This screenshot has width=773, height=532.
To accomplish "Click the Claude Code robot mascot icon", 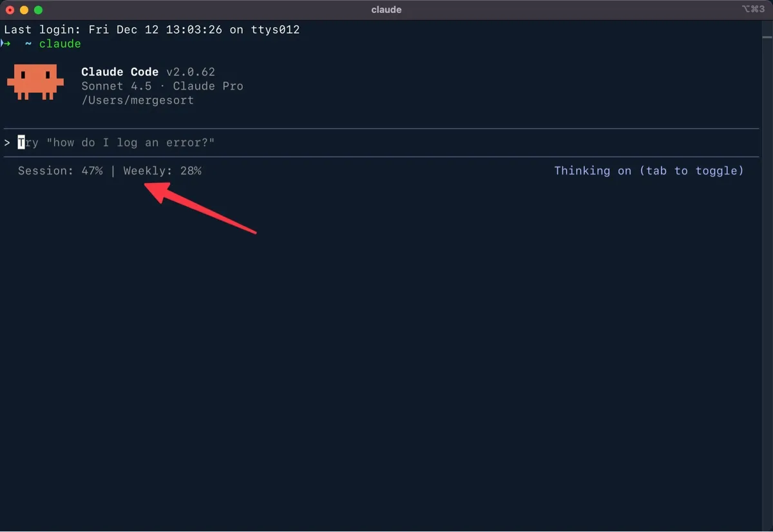I will 35,82.
